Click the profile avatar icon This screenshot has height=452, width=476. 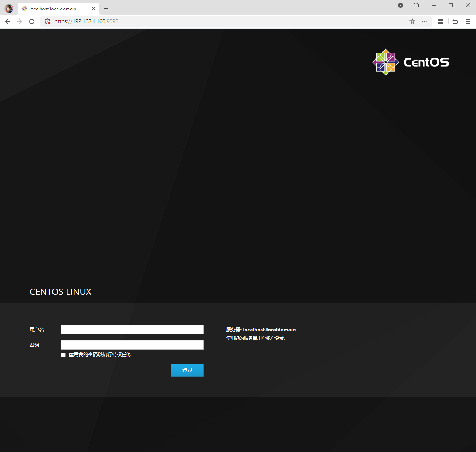tap(9, 9)
